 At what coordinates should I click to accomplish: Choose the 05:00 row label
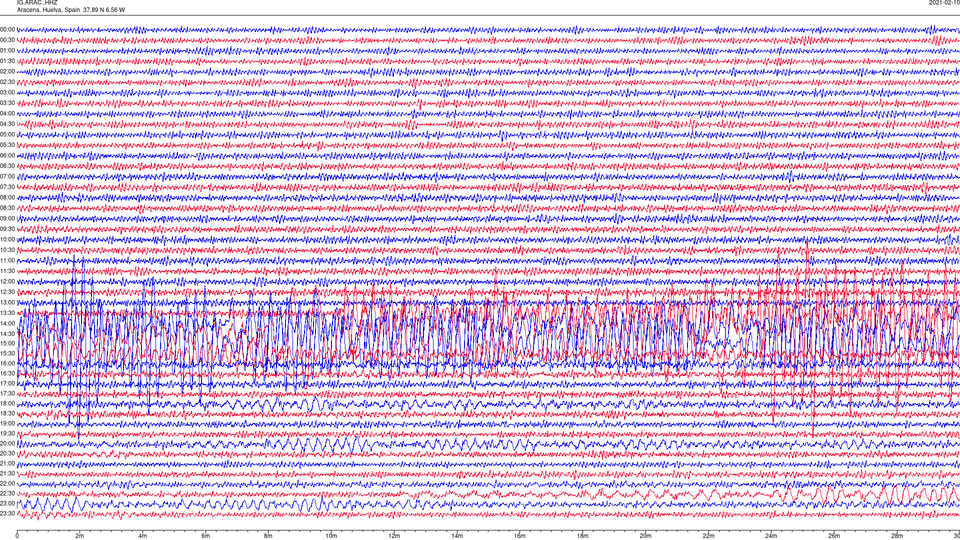(x=7, y=135)
